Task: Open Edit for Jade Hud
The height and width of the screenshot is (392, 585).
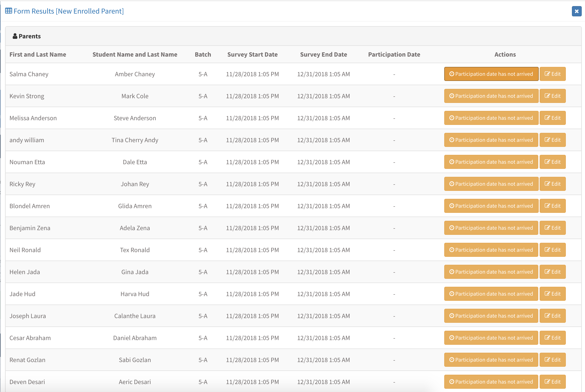Action: coord(552,294)
